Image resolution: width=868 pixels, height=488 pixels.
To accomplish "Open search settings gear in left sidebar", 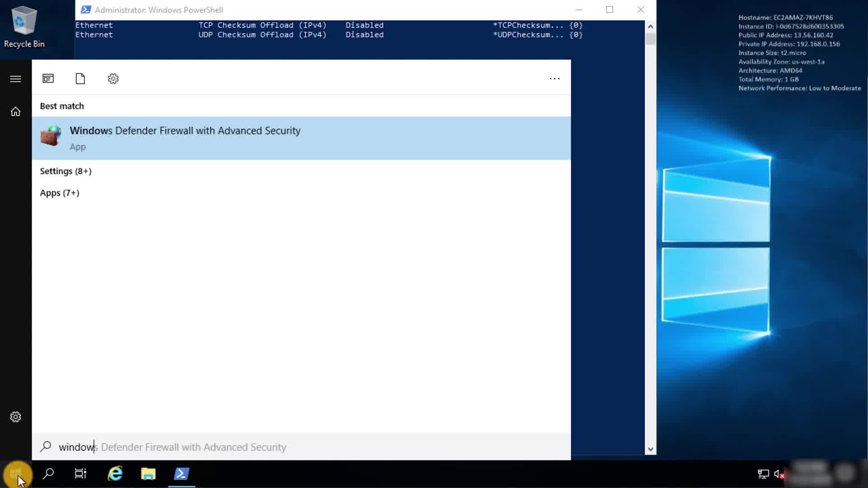I will click(15, 417).
